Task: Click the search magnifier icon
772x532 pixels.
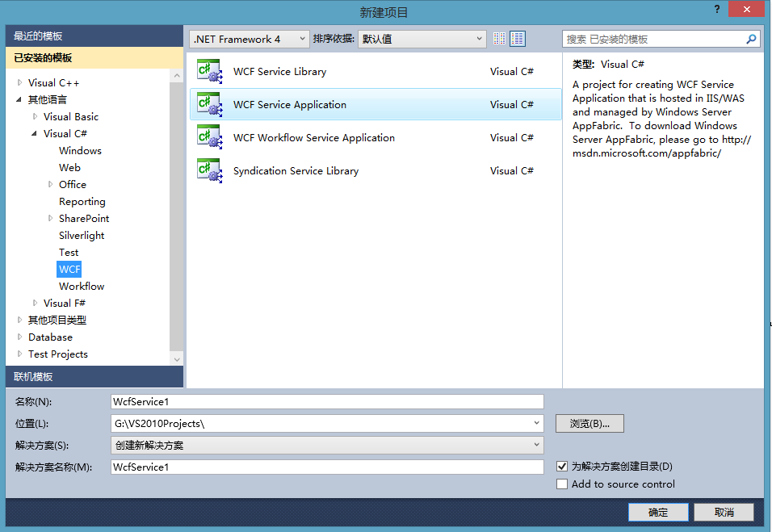Action: tap(751, 39)
